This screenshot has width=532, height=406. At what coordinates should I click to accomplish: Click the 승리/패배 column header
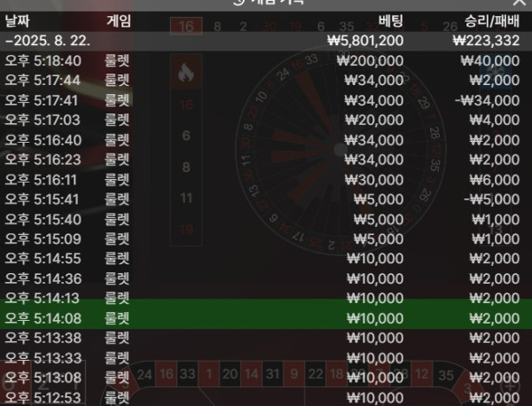[492, 21]
